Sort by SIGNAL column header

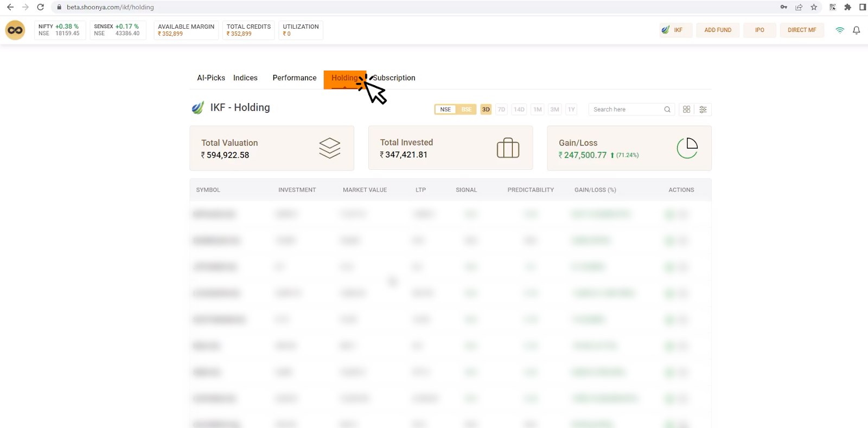[467, 190]
